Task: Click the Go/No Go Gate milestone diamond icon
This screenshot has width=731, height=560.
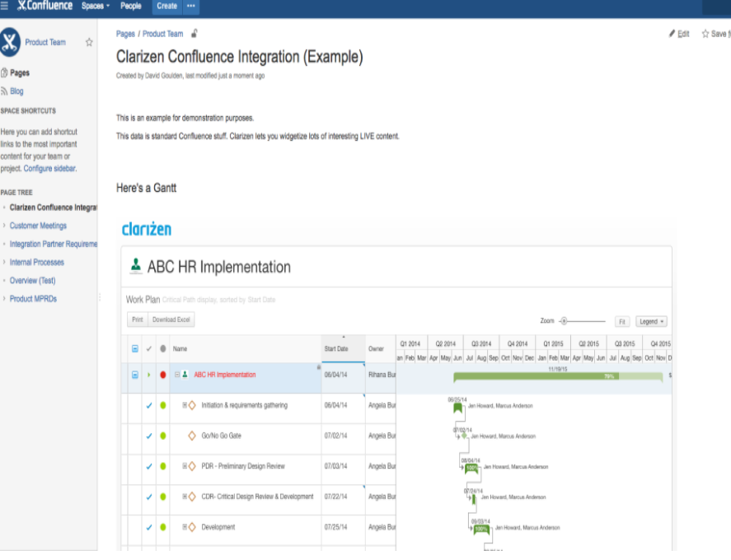Action: [x=191, y=436]
